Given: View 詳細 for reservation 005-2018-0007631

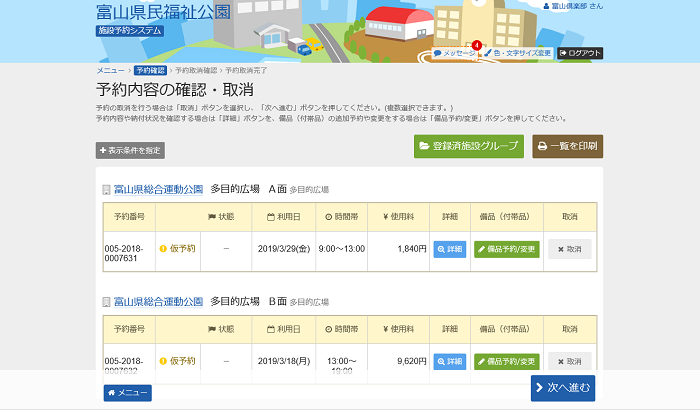Looking at the screenshot, I should (450, 249).
